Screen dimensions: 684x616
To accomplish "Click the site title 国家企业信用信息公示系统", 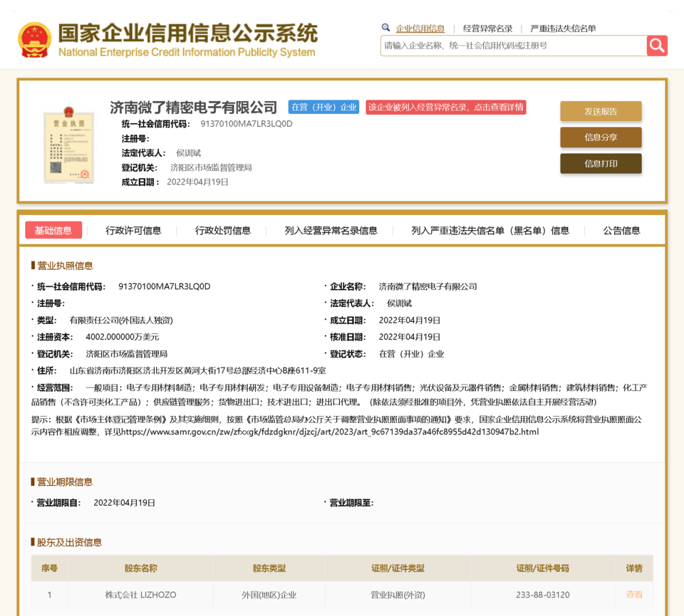I will click(188, 33).
